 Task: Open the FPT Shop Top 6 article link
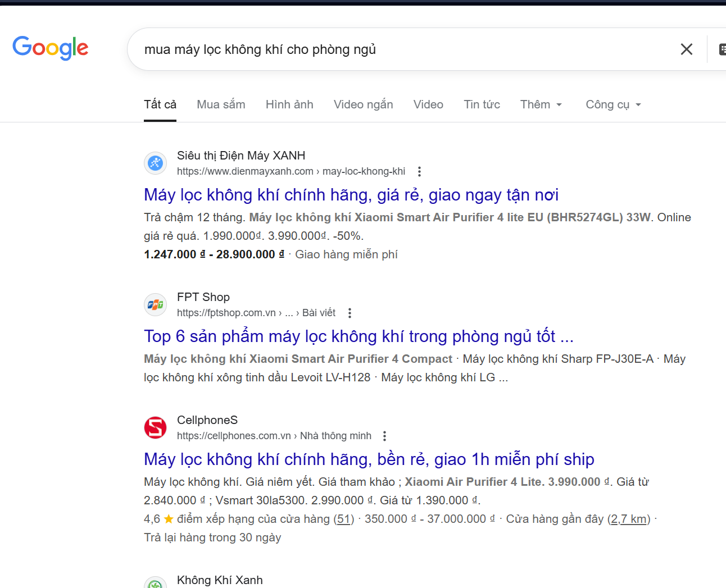click(x=358, y=336)
